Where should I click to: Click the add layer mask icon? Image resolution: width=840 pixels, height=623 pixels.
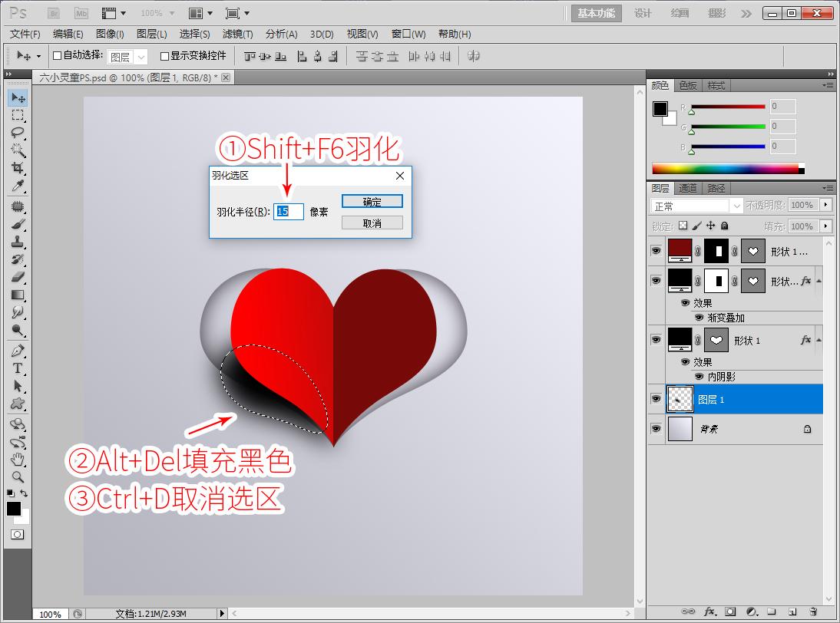pyautogui.click(x=730, y=611)
